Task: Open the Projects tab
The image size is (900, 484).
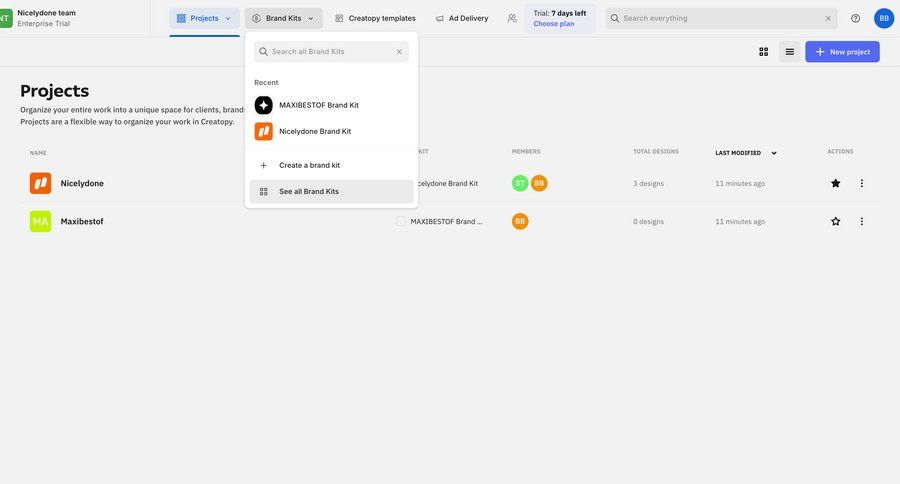Action: [x=204, y=18]
